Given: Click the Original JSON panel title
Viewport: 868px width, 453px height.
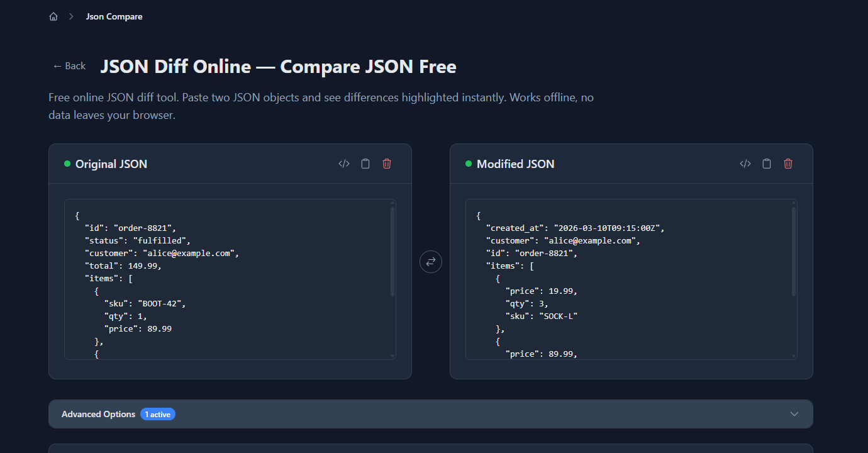Looking at the screenshot, I should click(111, 164).
